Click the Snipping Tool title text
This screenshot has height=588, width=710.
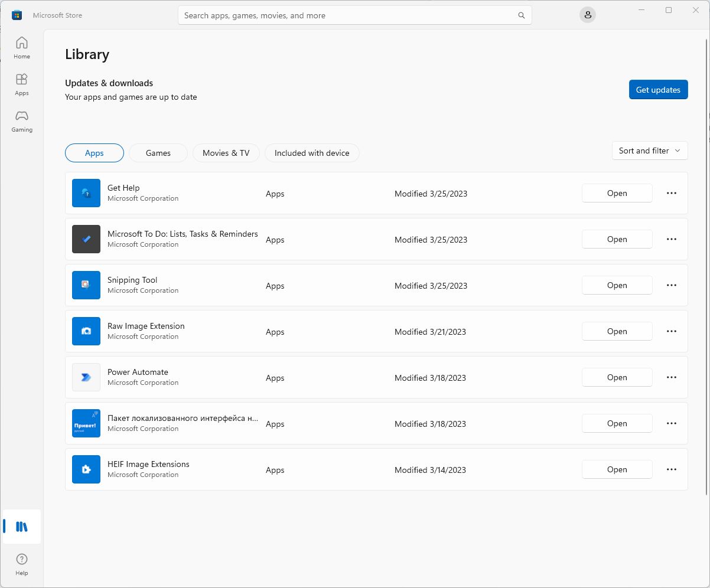[x=132, y=280]
